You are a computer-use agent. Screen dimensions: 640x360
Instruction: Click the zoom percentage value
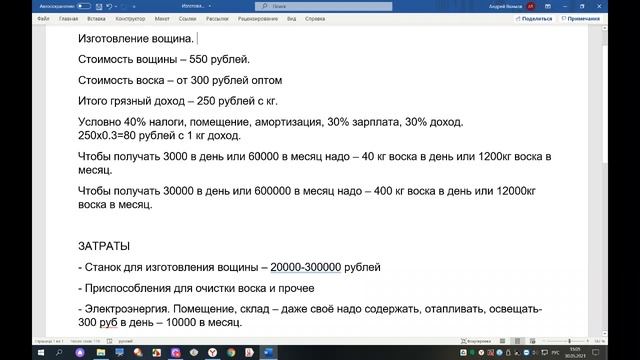pyautogui.click(x=599, y=341)
